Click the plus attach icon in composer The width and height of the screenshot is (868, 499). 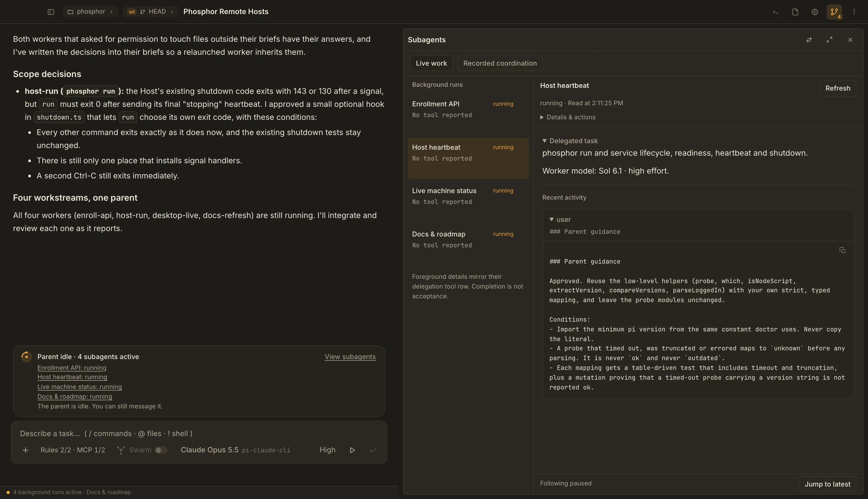[25, 450]
